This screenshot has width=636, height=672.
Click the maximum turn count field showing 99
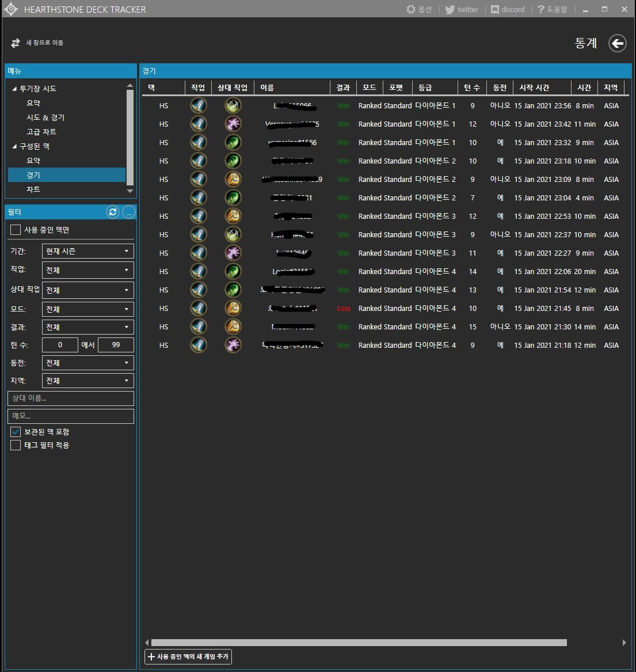116,345
